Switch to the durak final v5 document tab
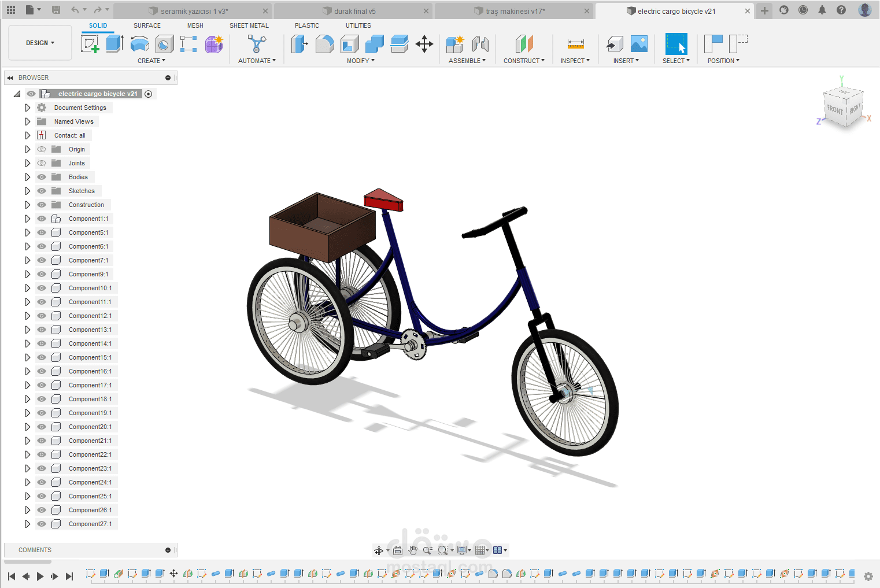880x588 pixels. point(353,11)
